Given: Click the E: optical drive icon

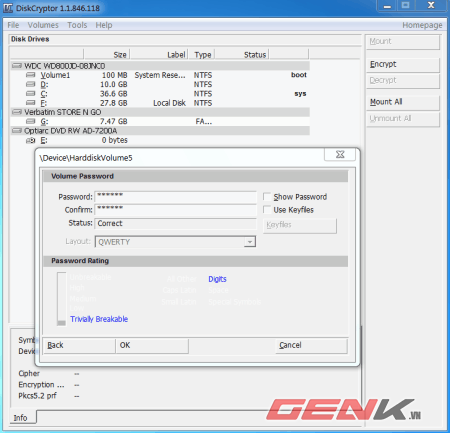Looking at the screenshot, I should click(31, 140).
